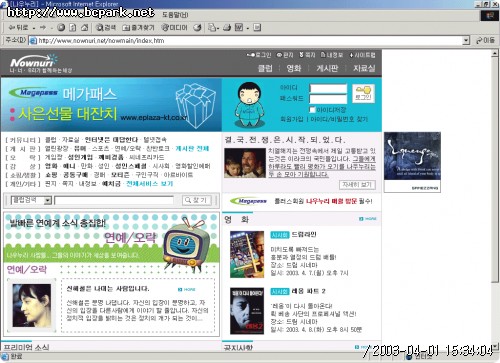
Task: Open 쪽지 messages in the top utility bar
Action: [307, 55]
